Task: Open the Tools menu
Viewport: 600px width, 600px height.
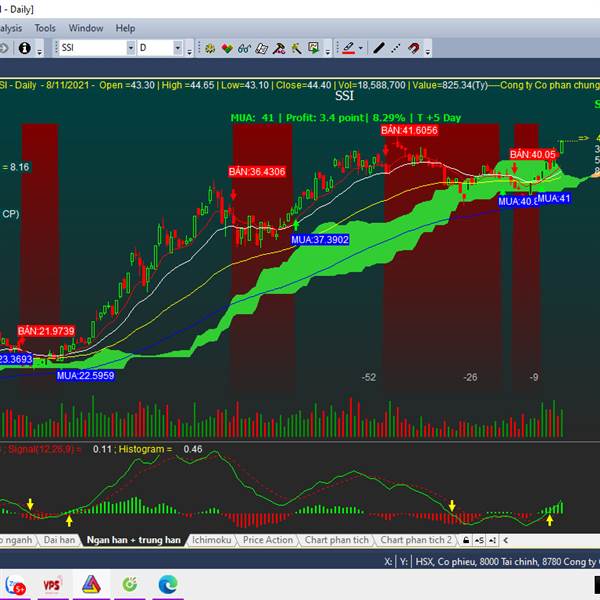Action: [x=45, y=28]
